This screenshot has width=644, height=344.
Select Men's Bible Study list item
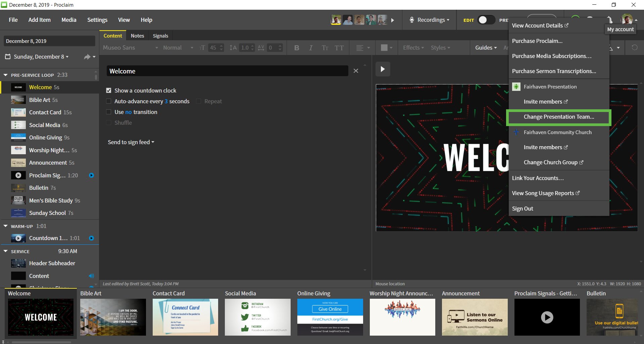(x=50, y=200)
